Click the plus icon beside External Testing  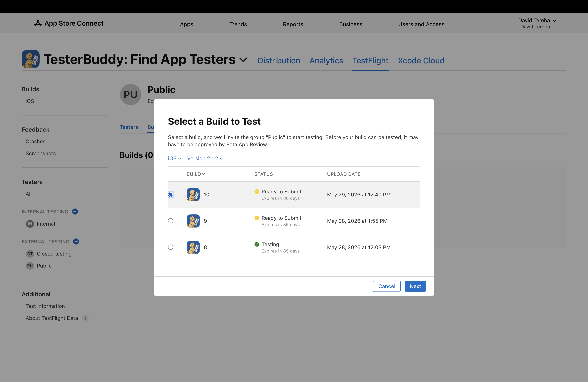point(76,241)
